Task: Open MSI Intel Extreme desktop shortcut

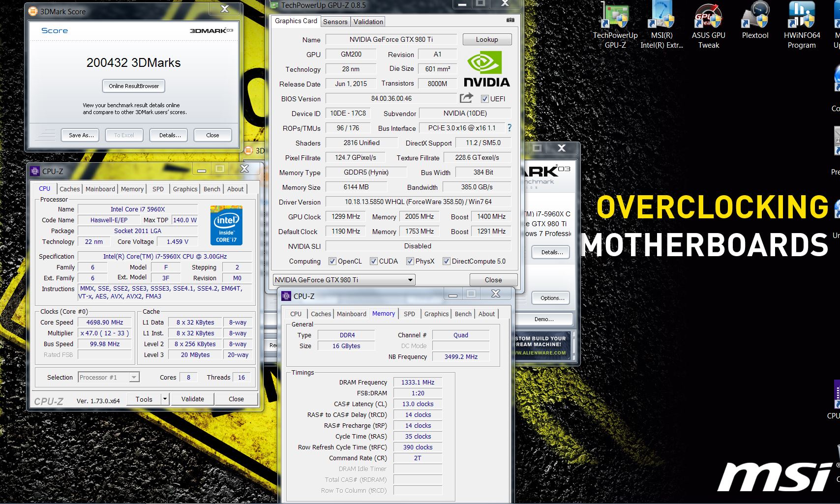Action: pos(661,25)
